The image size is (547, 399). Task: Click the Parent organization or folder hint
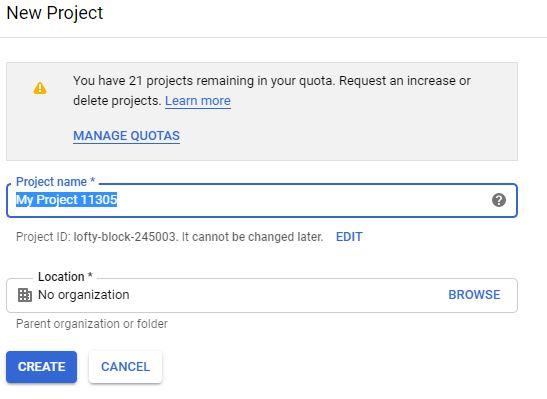[x=92, y=324]
